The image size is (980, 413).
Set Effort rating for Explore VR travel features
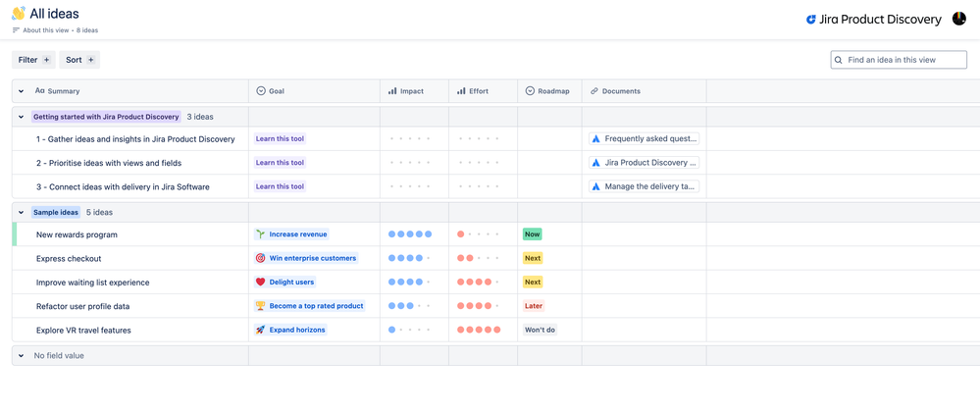click(x=479, y=330)
